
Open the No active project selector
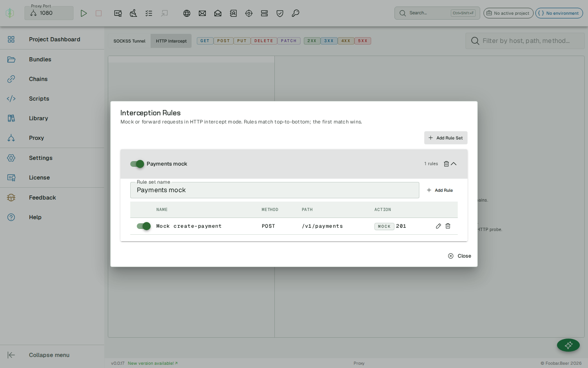tap(508, 13)
